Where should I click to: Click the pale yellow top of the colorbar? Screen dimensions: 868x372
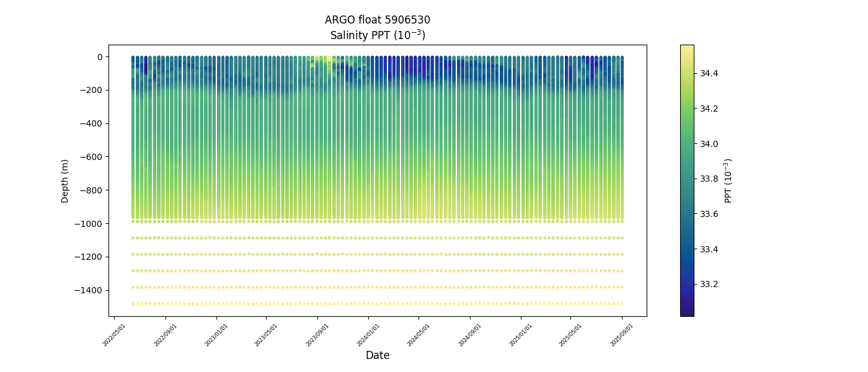pos(687,49)
